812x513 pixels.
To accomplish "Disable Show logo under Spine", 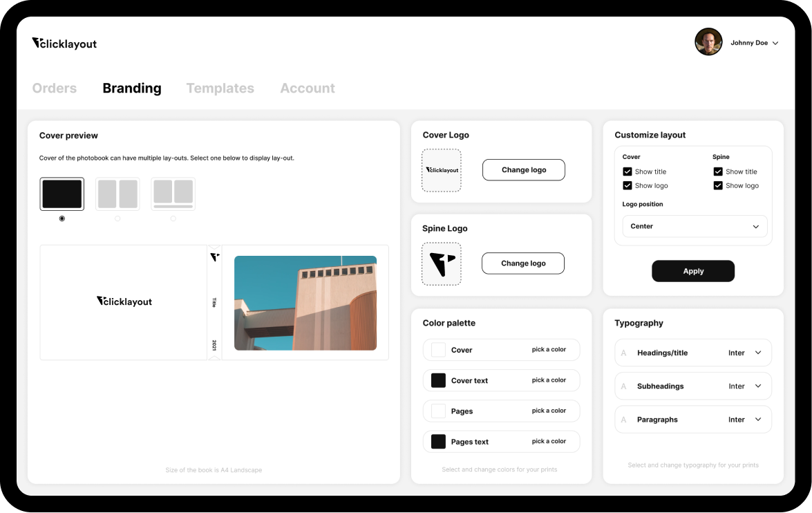I will [x=718, y=185].
